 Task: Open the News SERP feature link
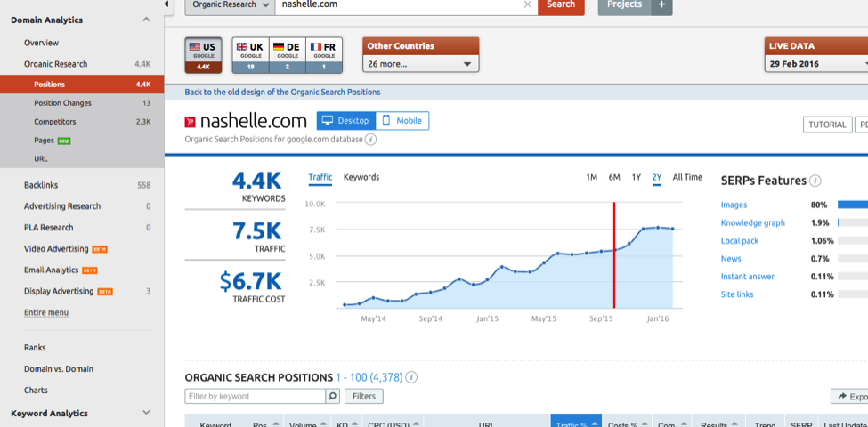point(731,259)
